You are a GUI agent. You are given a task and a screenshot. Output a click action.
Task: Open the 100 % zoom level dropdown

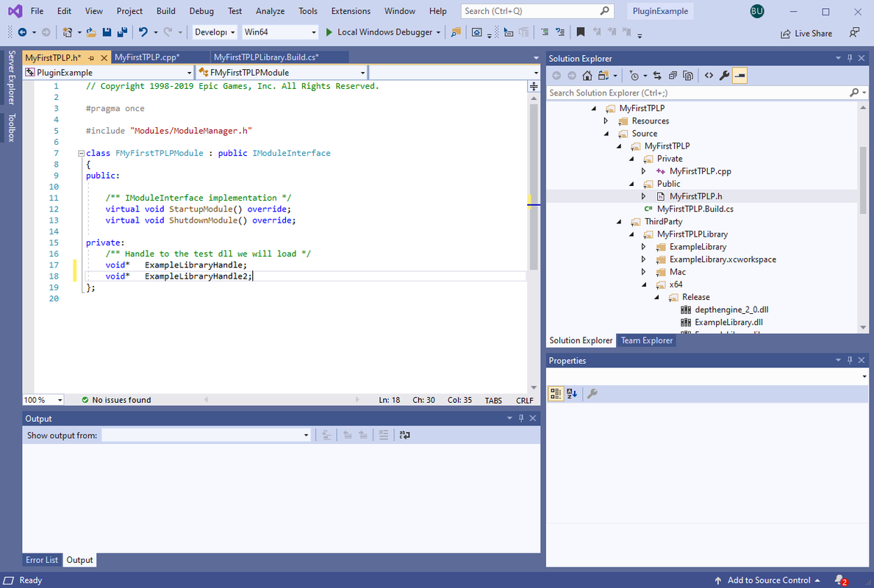[x=43, y=400]
